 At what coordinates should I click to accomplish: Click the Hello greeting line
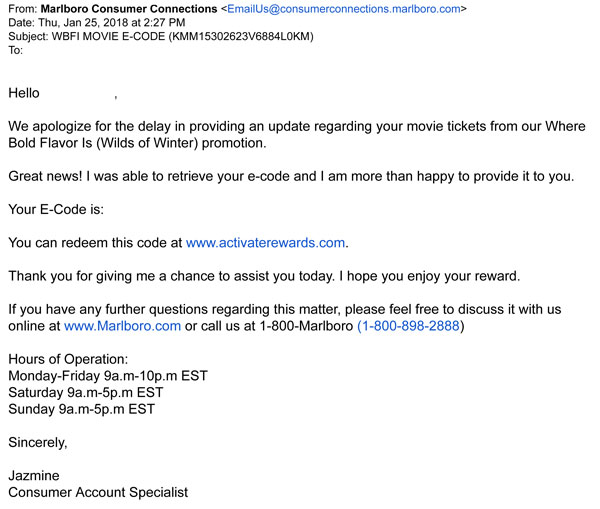24,93
